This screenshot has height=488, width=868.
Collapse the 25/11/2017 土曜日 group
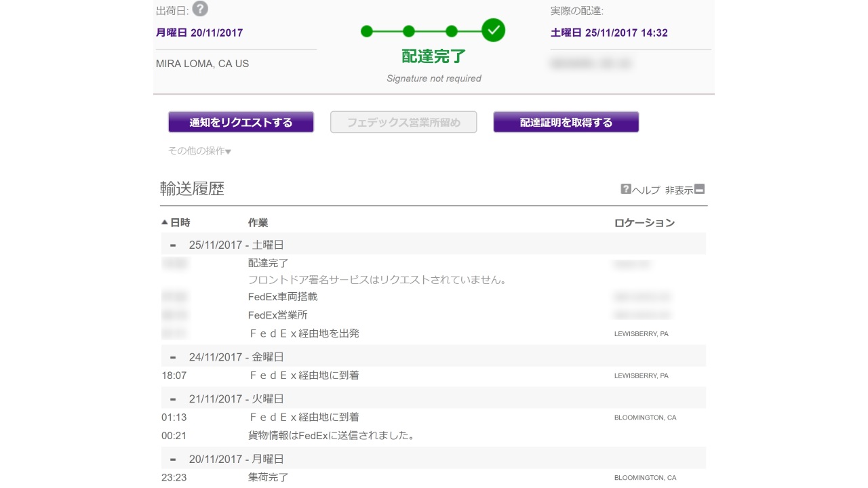[173, 245]
